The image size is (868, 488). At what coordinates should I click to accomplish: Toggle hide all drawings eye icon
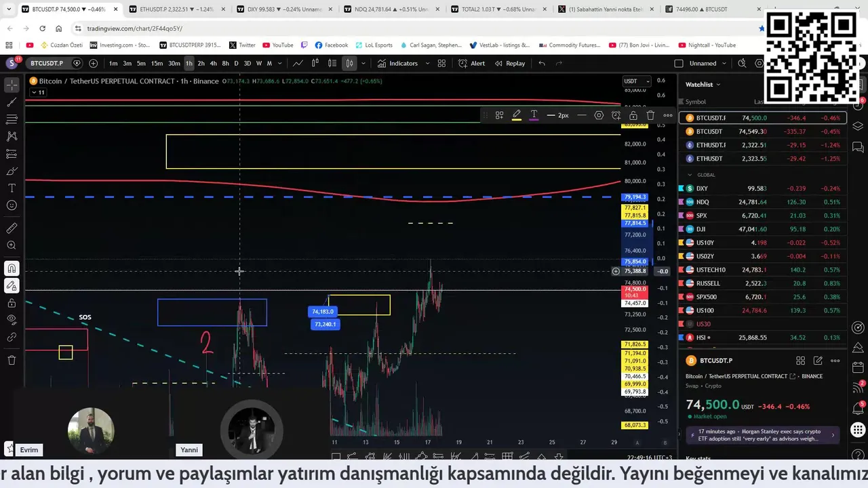coord(12,319)
